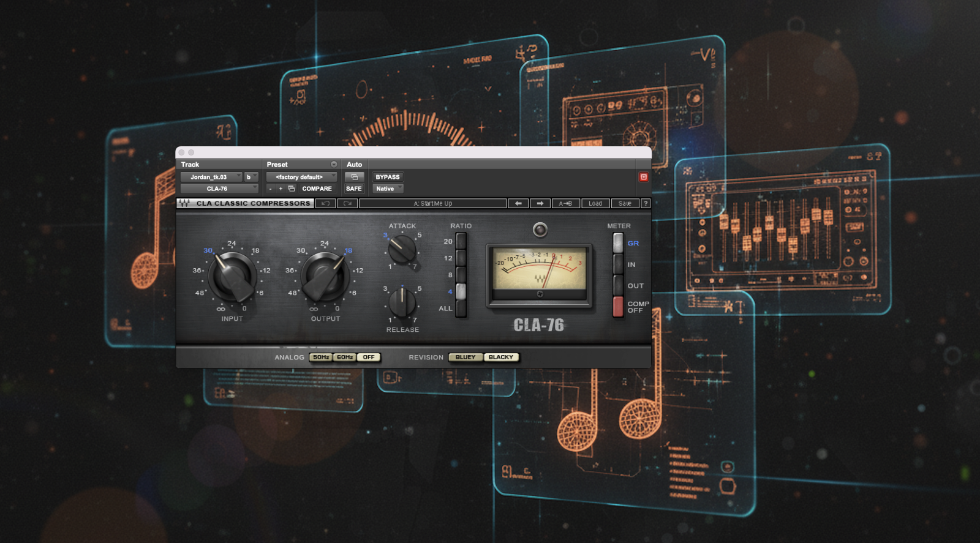Click the CLA-76 logo text under the meter

(x=539, y=325)
